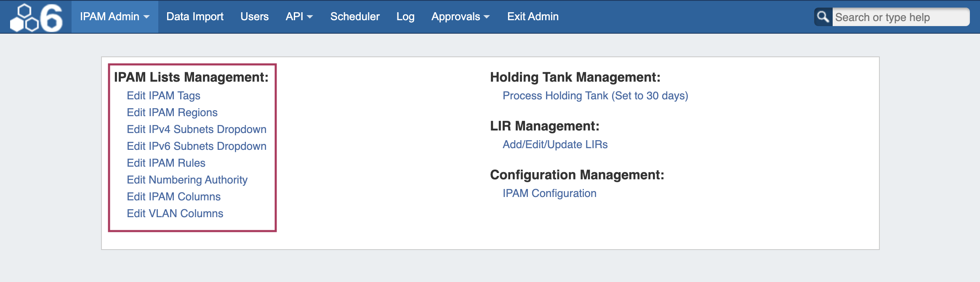The image size is (980, 282).
Task: Click Exit Admin in navigation bar
Action: click(x=533, y=16)
